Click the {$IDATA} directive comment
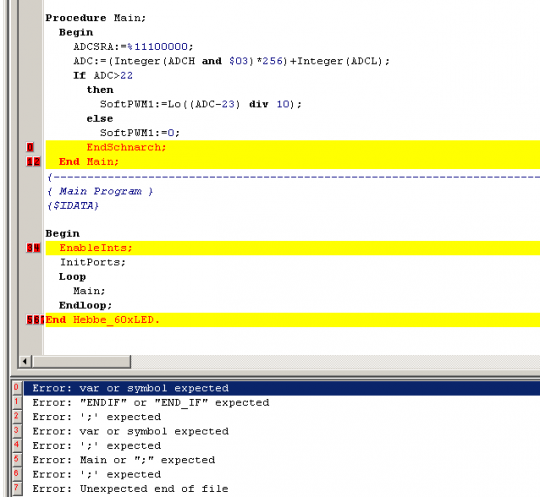 pos(73,206)
